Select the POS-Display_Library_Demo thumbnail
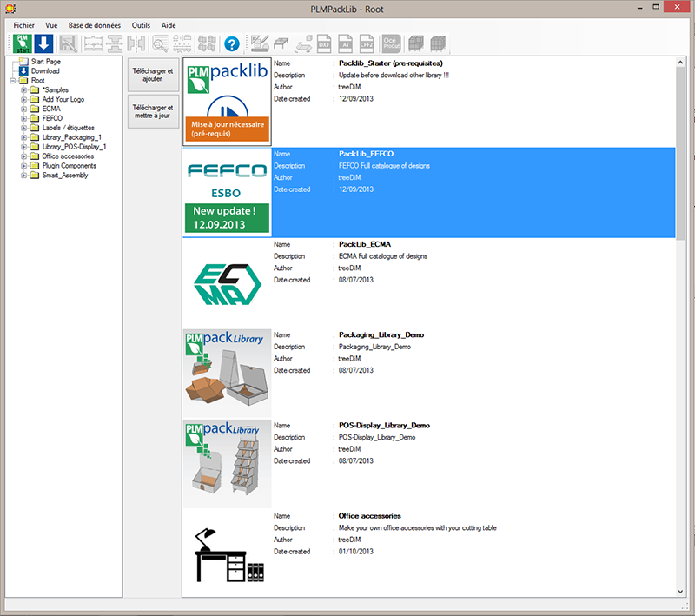Screen dimensions: 695x616 point(227,464)
